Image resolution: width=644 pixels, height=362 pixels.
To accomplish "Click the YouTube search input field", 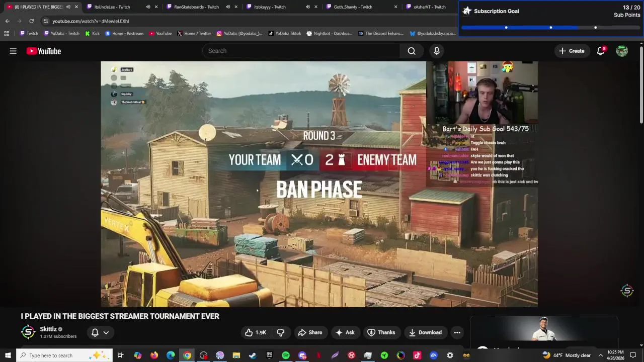I will (x=301, y=51).
